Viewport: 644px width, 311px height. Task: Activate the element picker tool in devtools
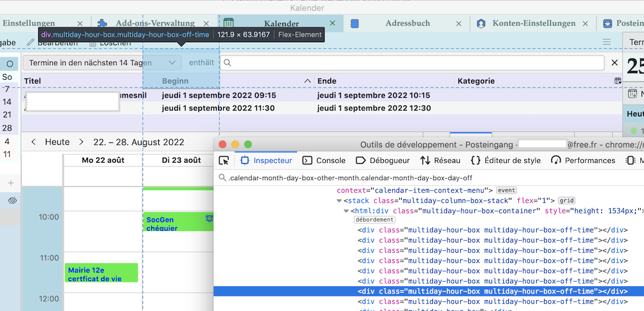click(224, 160)
